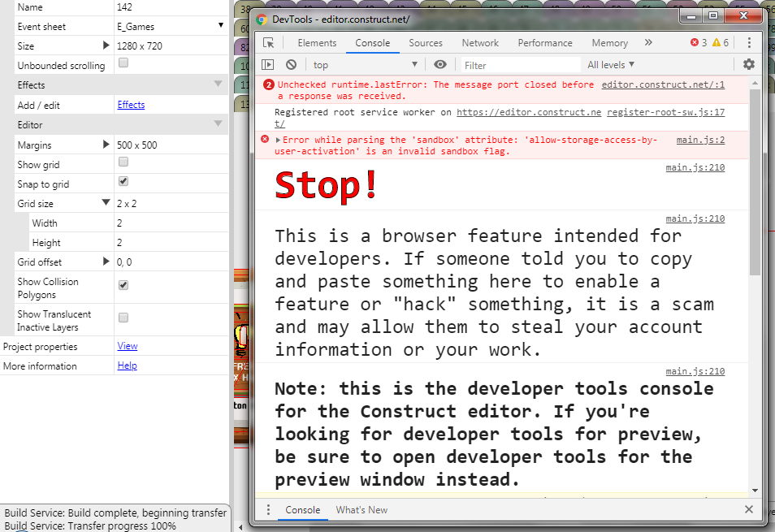Close the bottom drawer with X
This screenshot has width=775, height=532.
click(x=749, y=509)
